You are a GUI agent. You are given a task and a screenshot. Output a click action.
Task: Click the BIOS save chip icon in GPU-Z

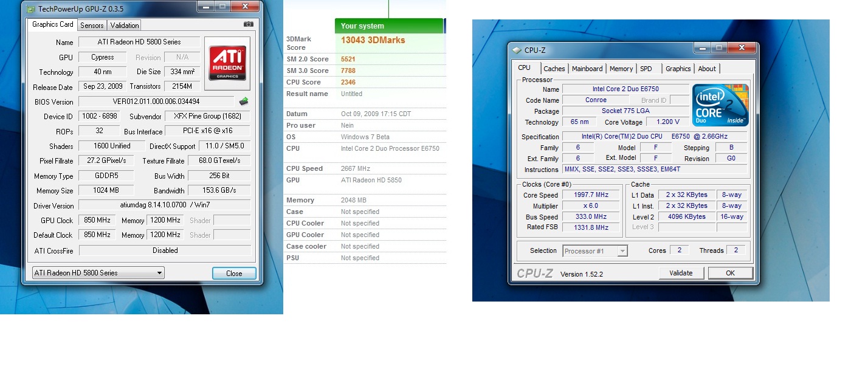click(243, 102)
